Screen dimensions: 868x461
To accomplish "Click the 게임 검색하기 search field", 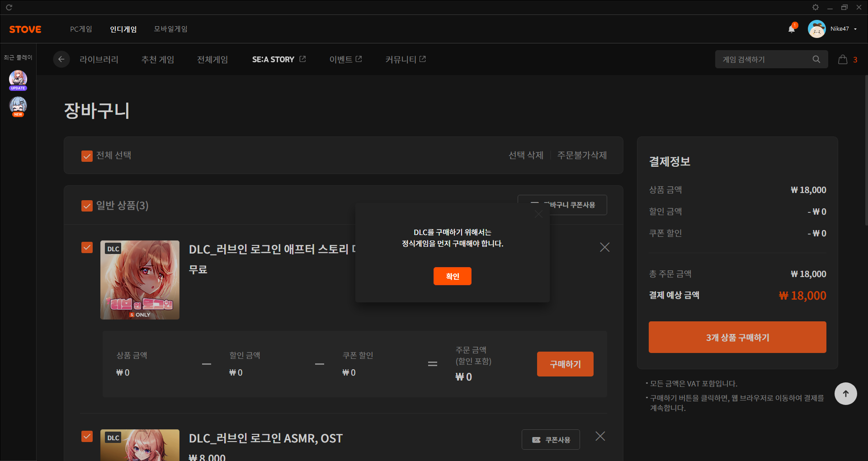I will (x=764, y=60).
